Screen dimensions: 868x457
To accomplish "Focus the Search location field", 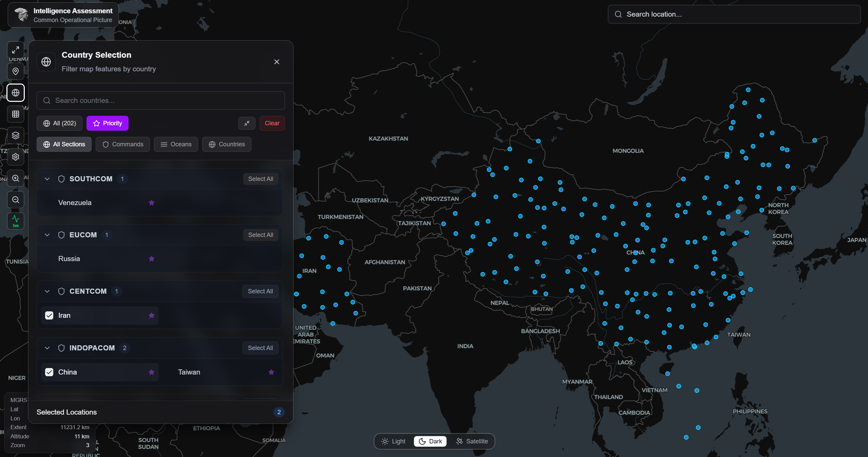I will point(734,14).
